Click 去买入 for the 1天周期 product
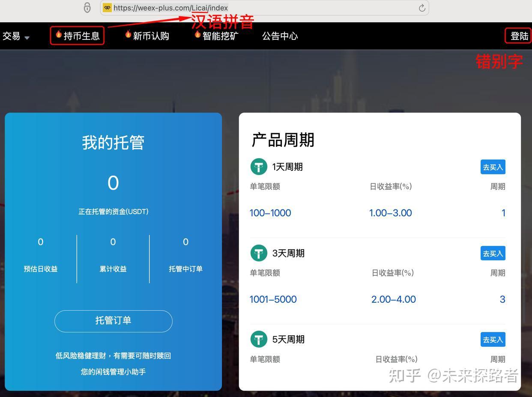Screen dimensions: 532x397 [493, 167]
